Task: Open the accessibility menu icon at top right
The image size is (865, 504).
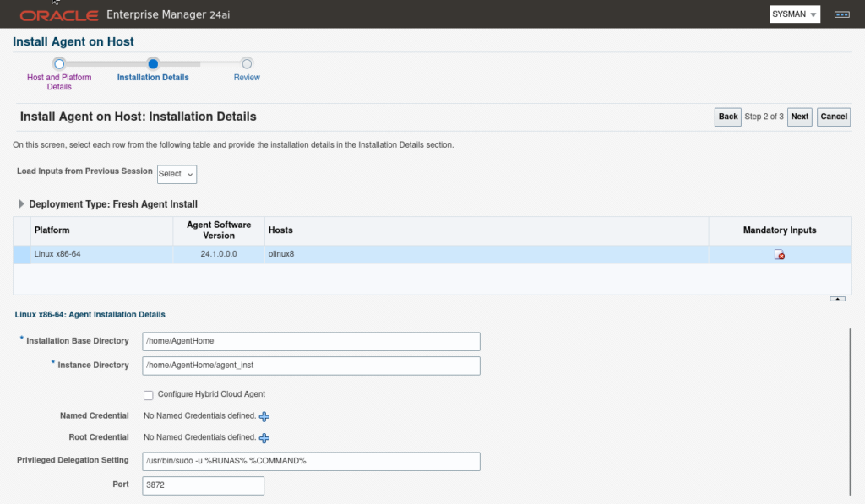Action: [x=841, y=14]
